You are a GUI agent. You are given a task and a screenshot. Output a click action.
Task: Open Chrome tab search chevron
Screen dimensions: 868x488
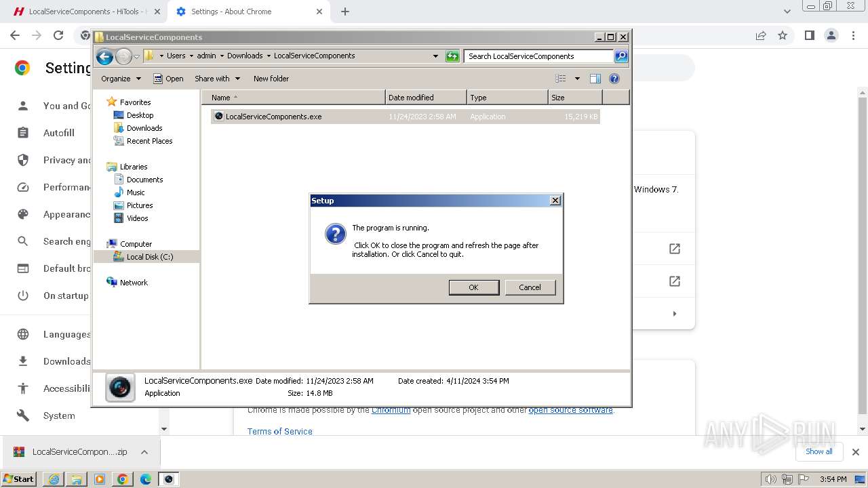click(x=787, y=12)
